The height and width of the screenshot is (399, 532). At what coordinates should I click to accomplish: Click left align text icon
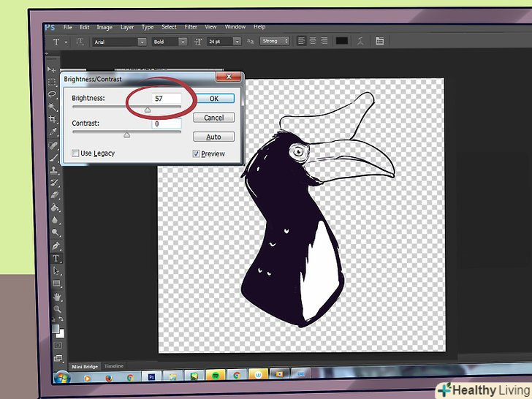coord(301,41)
